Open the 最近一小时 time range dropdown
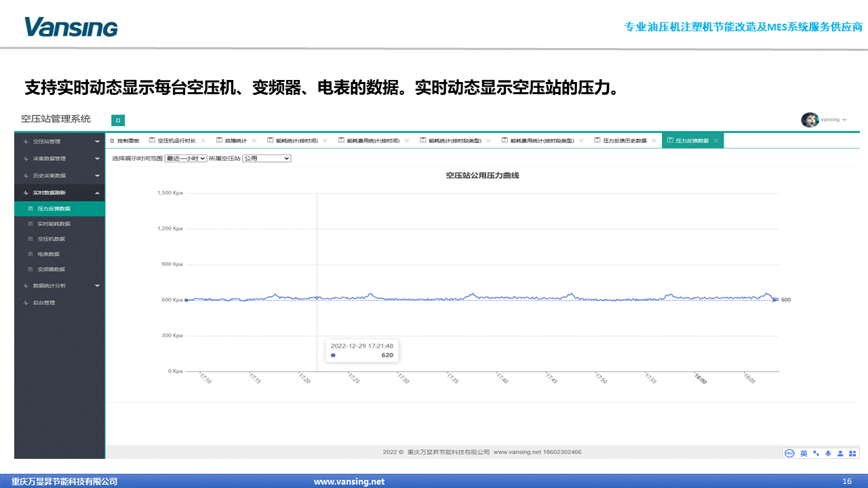868x488 pixels. click(x=185, y=158)
